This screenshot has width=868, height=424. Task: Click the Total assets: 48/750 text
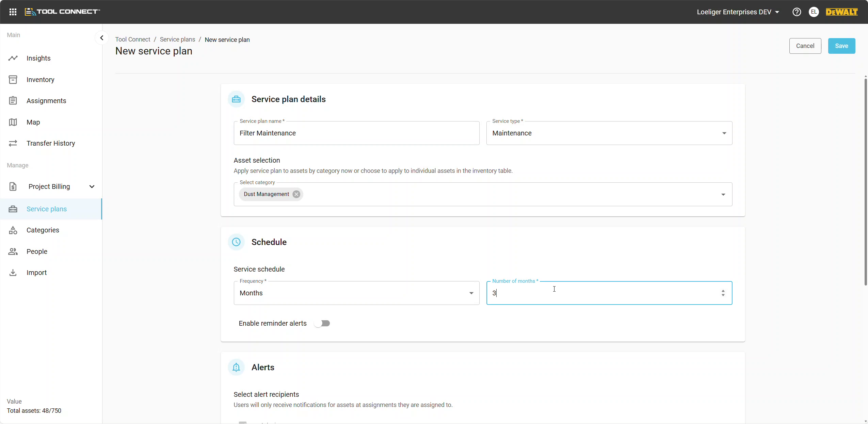34,411
